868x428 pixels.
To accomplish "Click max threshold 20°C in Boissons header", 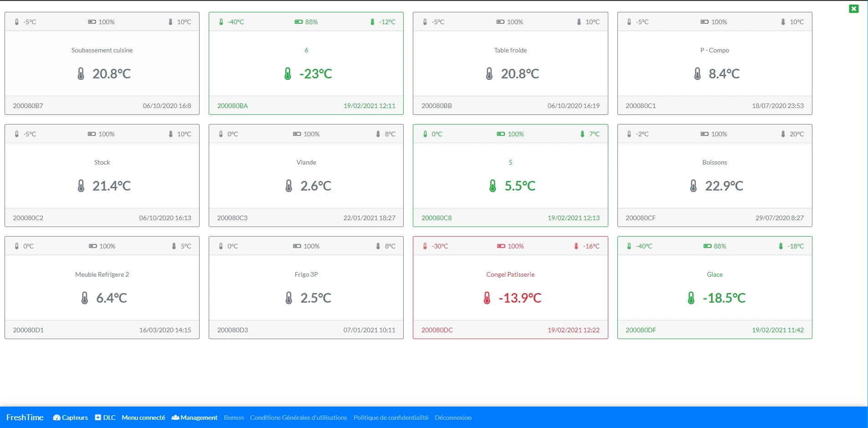I will click(x=796, y=134).
